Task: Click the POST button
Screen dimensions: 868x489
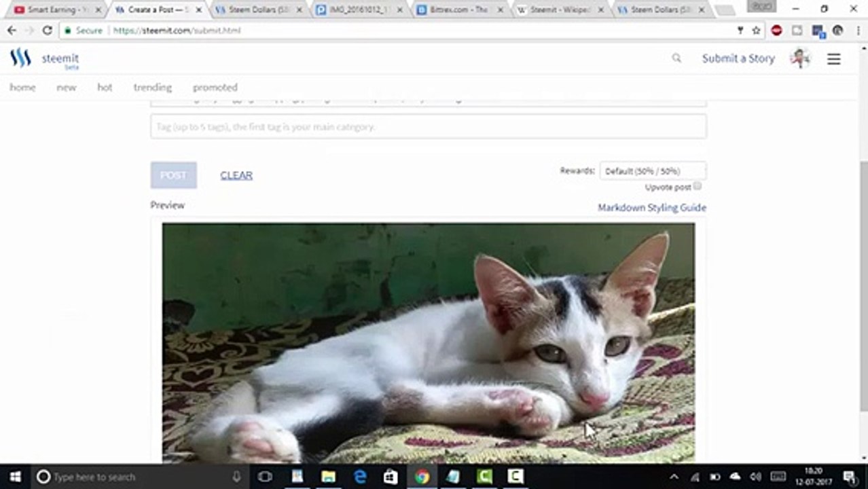Action: click(174, 175)
